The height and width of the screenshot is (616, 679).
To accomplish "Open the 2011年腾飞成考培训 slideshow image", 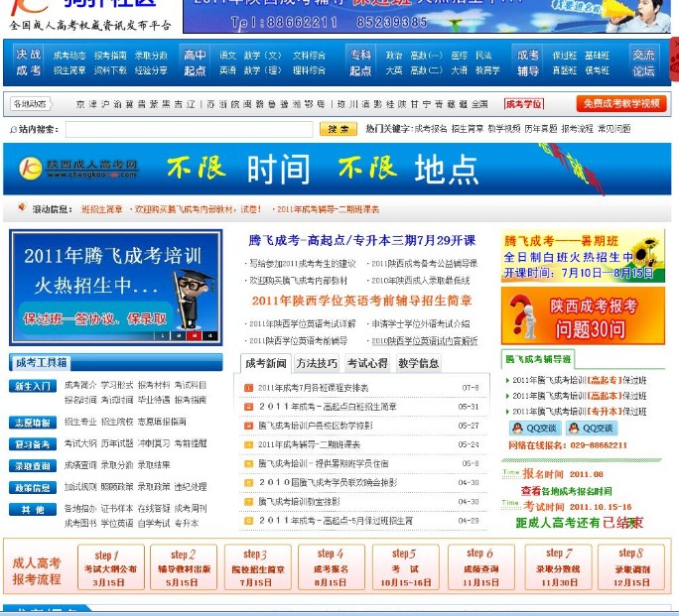I will 115,288.
